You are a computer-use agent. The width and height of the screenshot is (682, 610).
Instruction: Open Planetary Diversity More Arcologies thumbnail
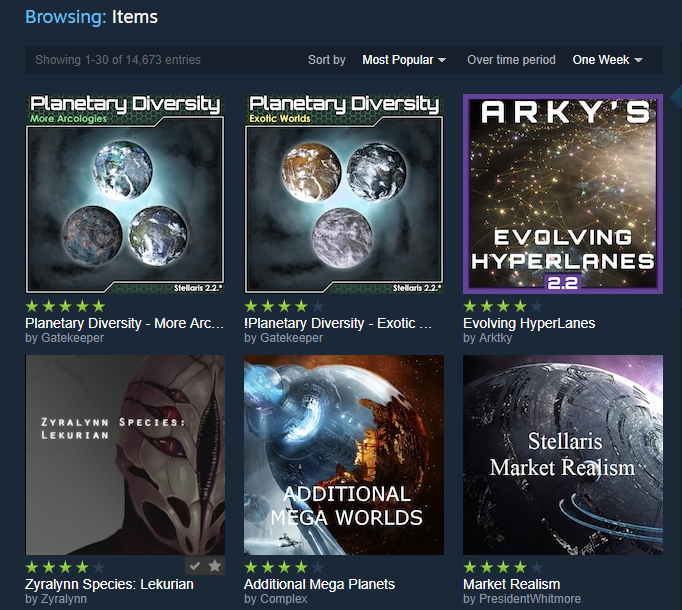125,194
